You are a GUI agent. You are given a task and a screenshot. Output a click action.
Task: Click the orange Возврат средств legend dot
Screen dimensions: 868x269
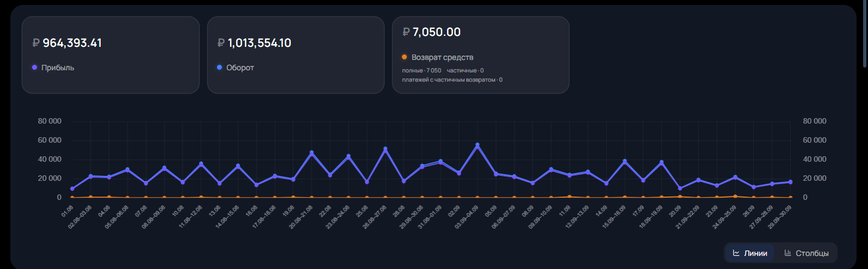[404, 57]
